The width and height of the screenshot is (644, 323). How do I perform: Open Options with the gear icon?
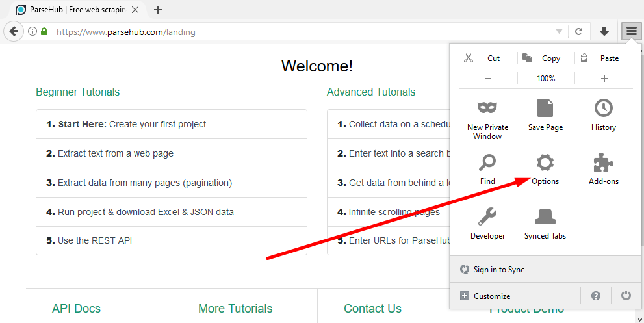(x=545, y=169)
